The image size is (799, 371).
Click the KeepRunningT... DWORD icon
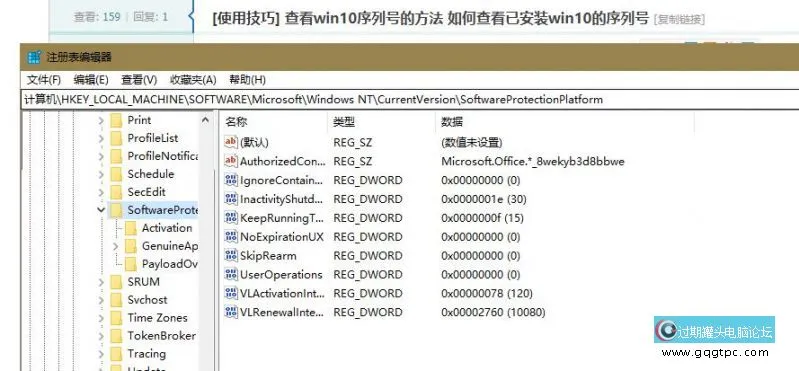tap(231, 218)
